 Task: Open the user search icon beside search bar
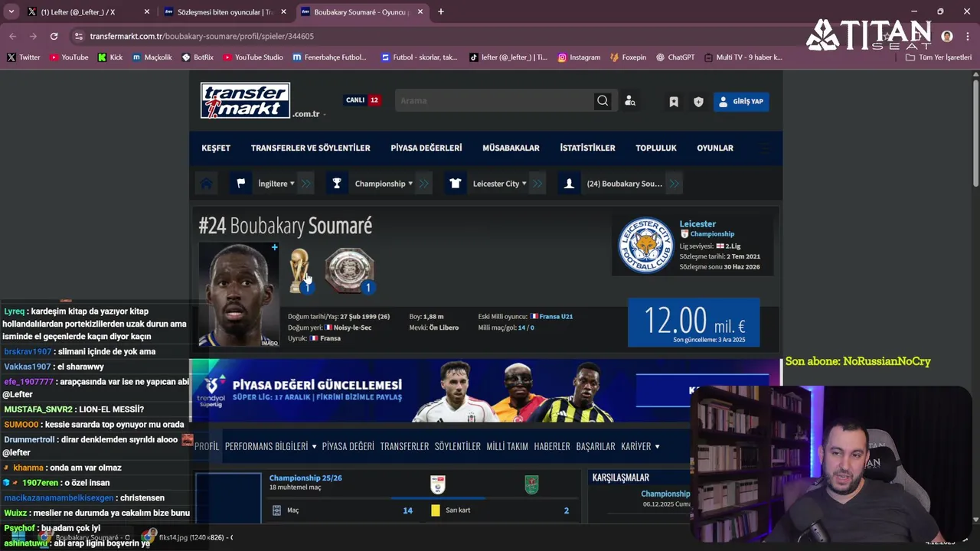(x=630, y=101)
